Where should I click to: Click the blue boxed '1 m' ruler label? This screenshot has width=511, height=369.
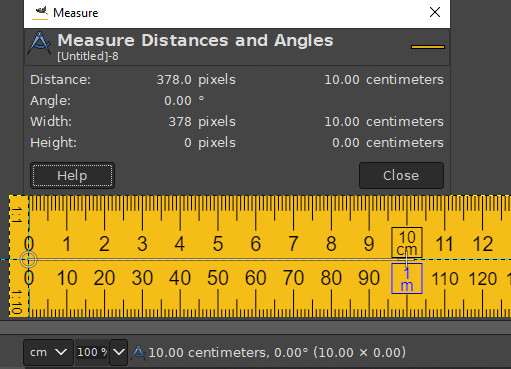click(x=407, y=279)
